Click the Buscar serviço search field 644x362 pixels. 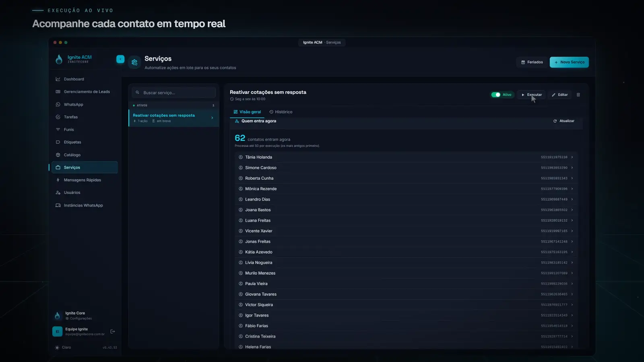(173, 93)
